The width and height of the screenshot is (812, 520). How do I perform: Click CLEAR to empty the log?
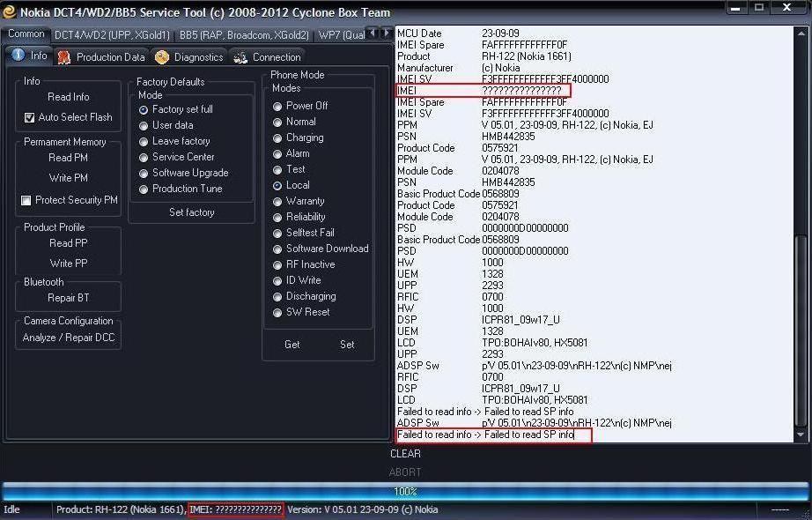point(405,454)
